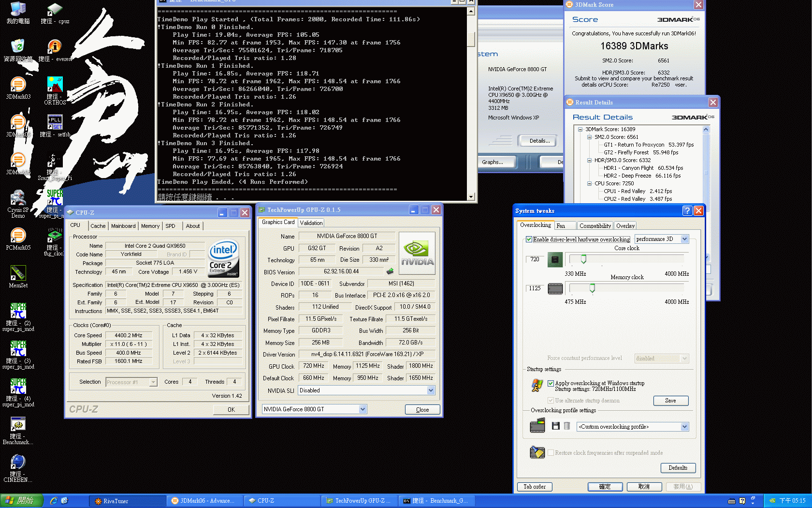Open the Windows Start button
The width and height of the screenshot is (812, 508).
21,501
